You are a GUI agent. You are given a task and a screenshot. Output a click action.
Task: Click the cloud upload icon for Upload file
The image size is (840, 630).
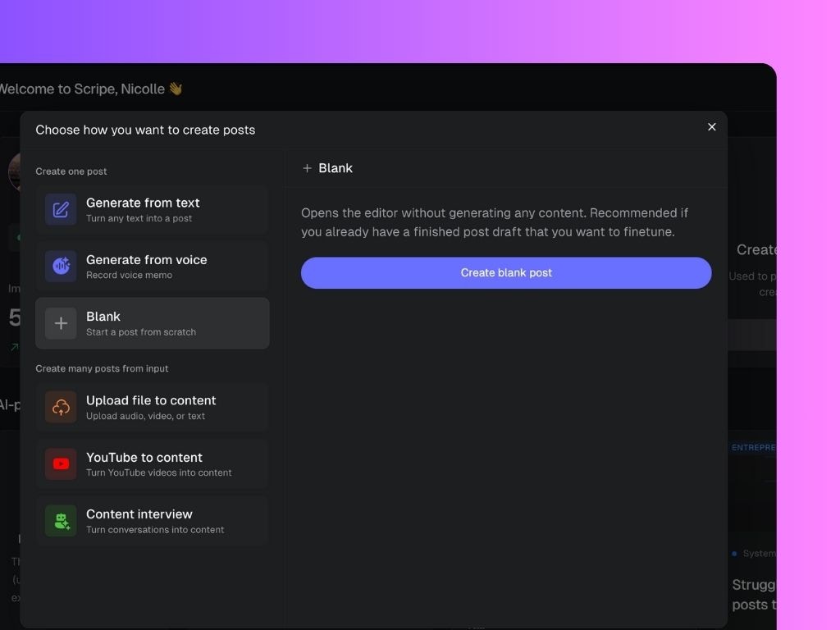point(61,407)
